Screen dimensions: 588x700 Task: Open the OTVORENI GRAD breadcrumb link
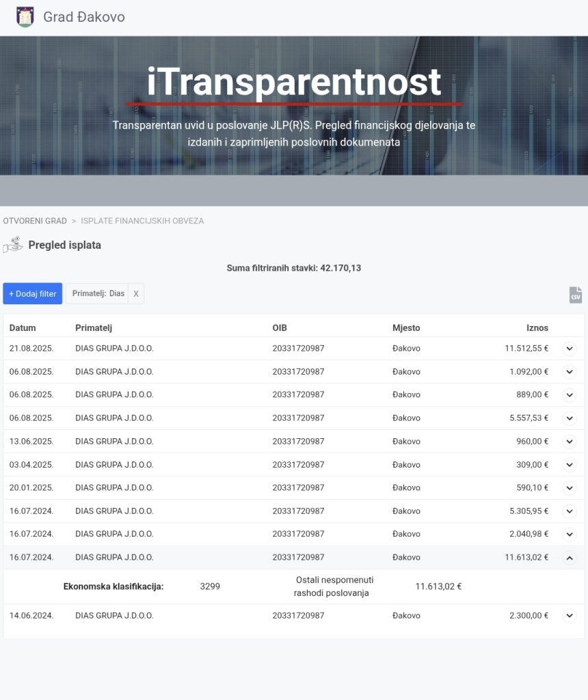point(35,221)
